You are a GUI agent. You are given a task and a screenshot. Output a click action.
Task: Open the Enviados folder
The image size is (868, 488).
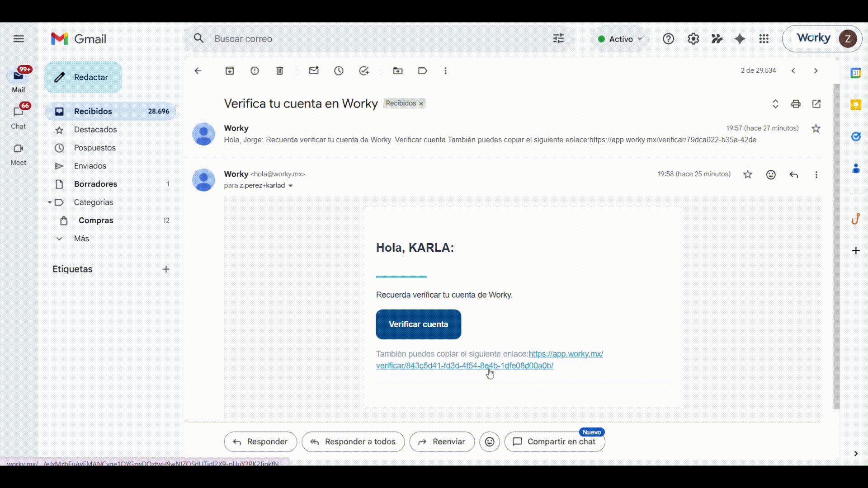111,166
